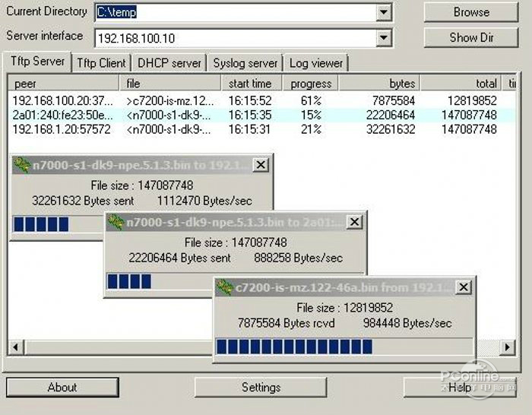Click the left arrow of the horizontal scrollbar

pos(16,347)
